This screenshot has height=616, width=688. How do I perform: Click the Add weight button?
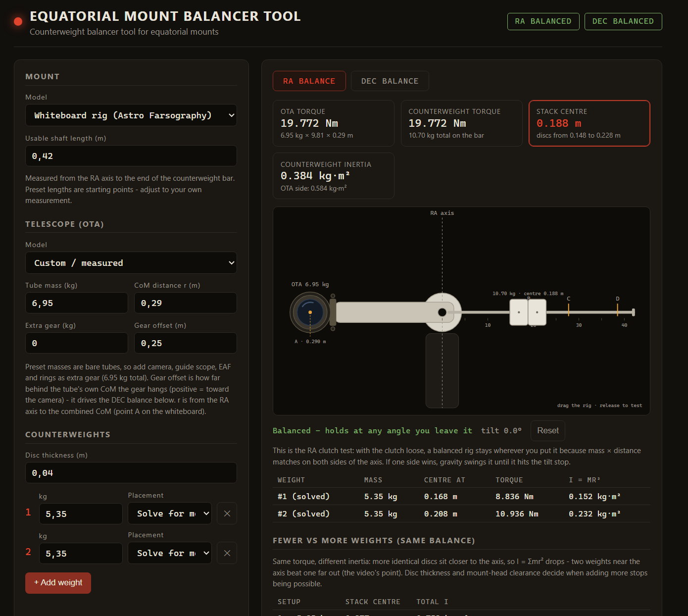[x=58, y=583]
